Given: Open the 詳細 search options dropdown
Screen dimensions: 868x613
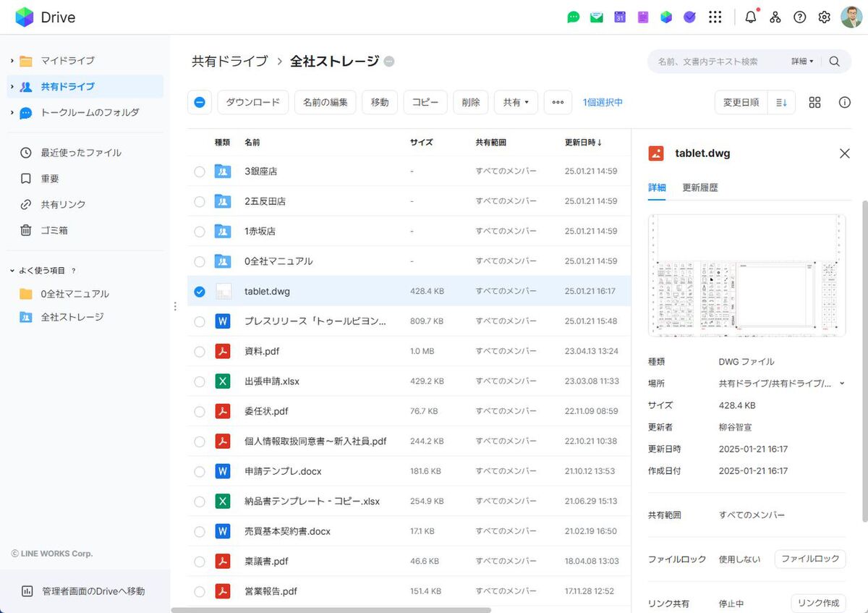Looking at the screenshot, I should pyautogui.click(x=802, y=62).
